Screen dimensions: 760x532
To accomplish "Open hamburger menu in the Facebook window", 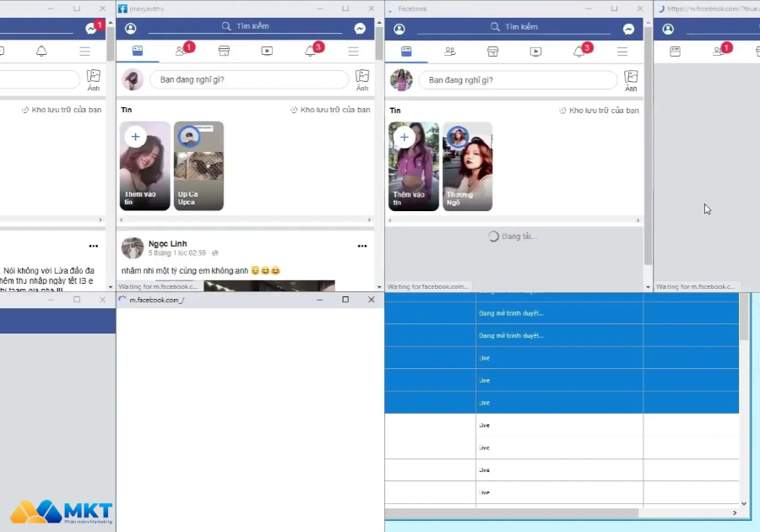I will click(x=622, y=52).
